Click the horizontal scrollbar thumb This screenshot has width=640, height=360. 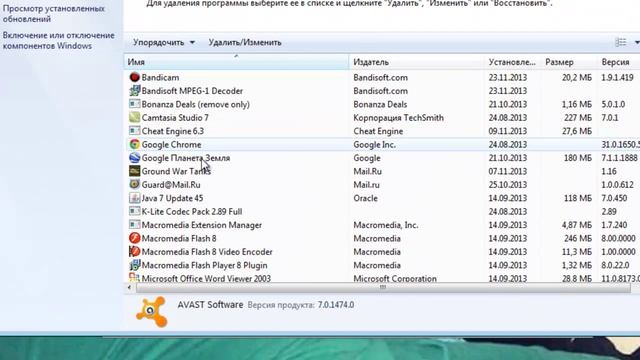point(383,288)
